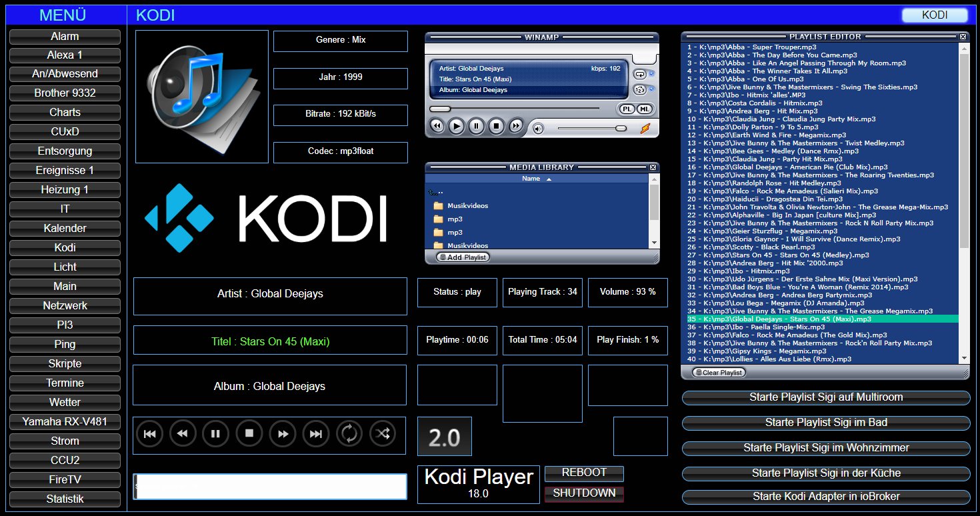Select playlist track 11 Dolly Parton 9 To 5
This screenshot has height=516, width=980.
click(822, 127)
